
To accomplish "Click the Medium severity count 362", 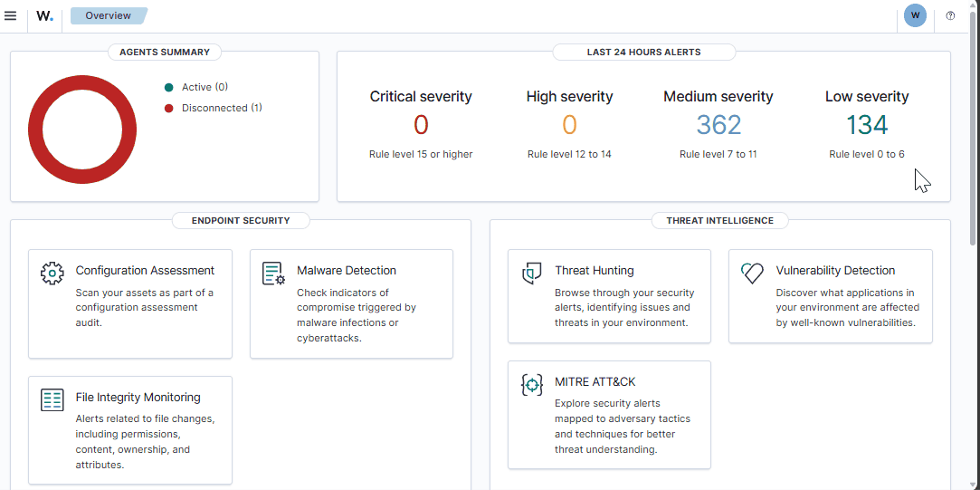I will pyautogui.click(x=718, y=125).
